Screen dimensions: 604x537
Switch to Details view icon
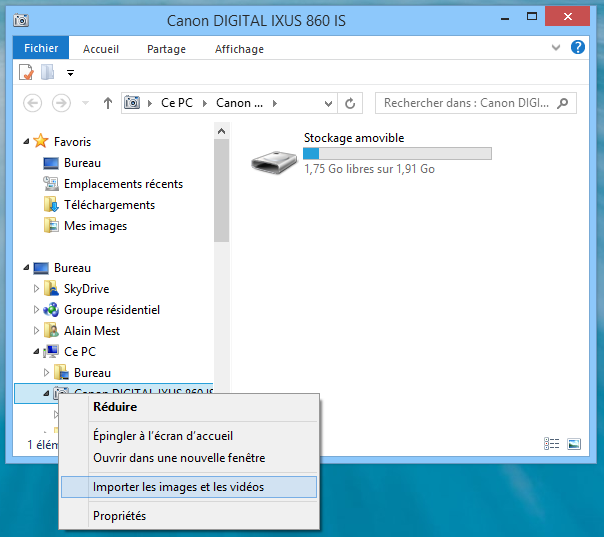tap(552, 444)
